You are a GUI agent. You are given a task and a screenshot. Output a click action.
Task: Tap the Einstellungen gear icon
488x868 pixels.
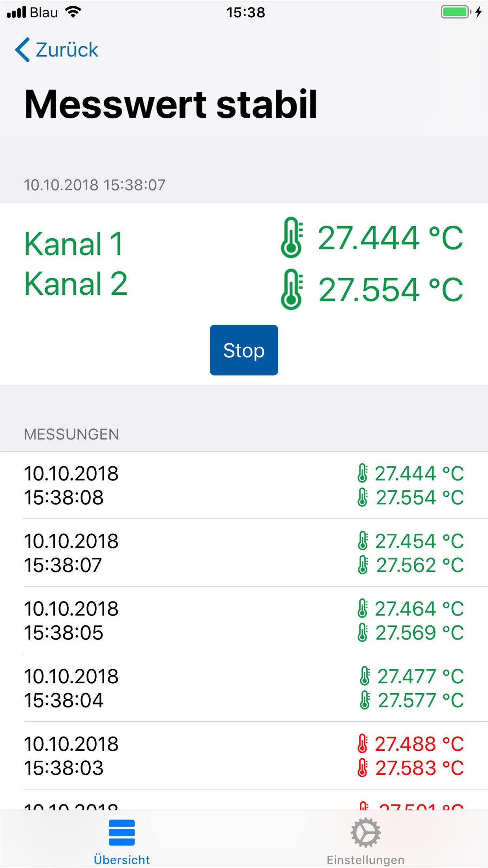[365, 833]
